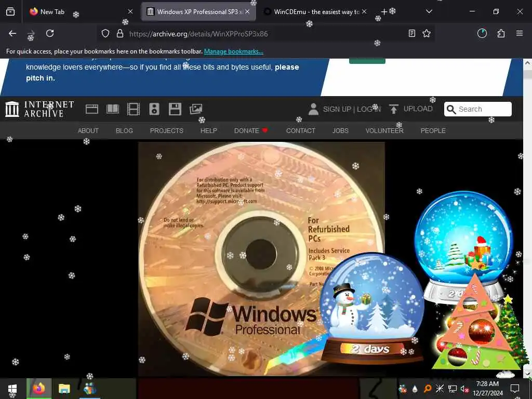Click the muted volume tray icon
The height and width of the screenshot is (399, 532).
tap(464, 389)
